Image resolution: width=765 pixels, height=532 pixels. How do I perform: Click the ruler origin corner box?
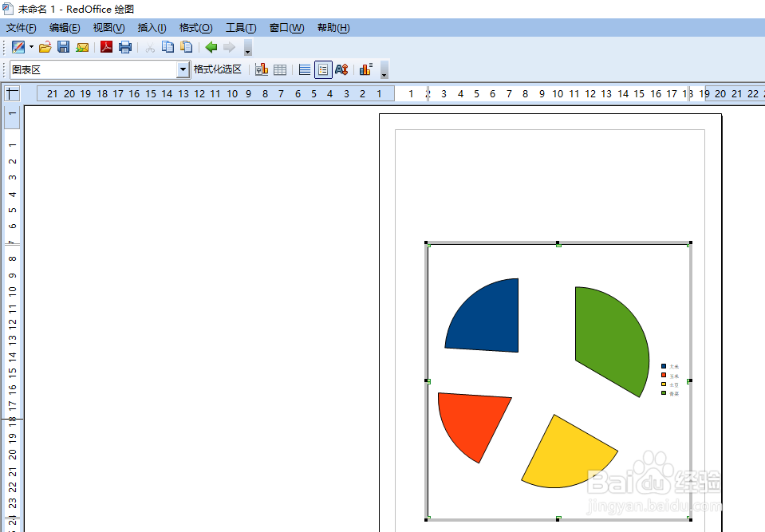[x=12, y=93]
